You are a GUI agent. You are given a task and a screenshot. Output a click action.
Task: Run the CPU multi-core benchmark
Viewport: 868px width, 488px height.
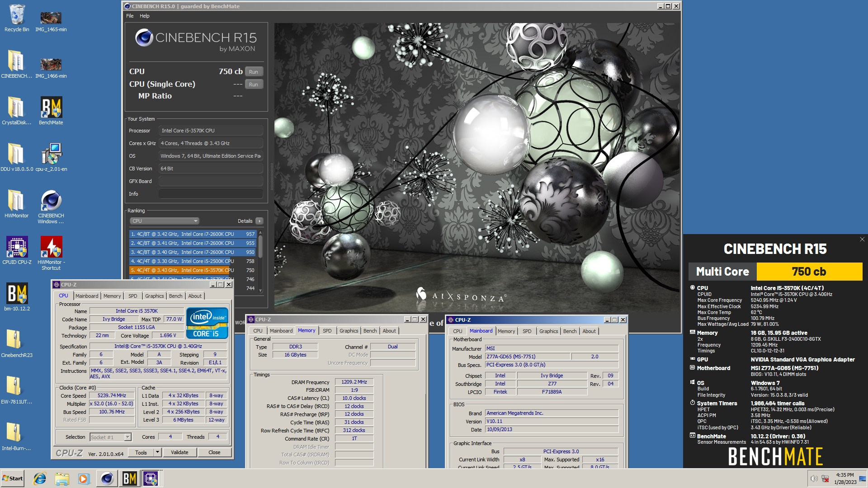tap(254, 72)
